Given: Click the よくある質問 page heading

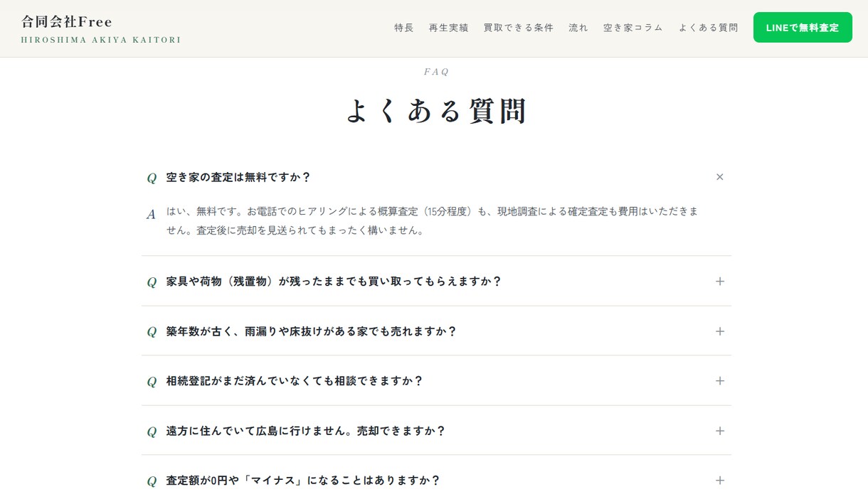Looking at the screenshot, I should pyautogui.click(x=436, y=112).
